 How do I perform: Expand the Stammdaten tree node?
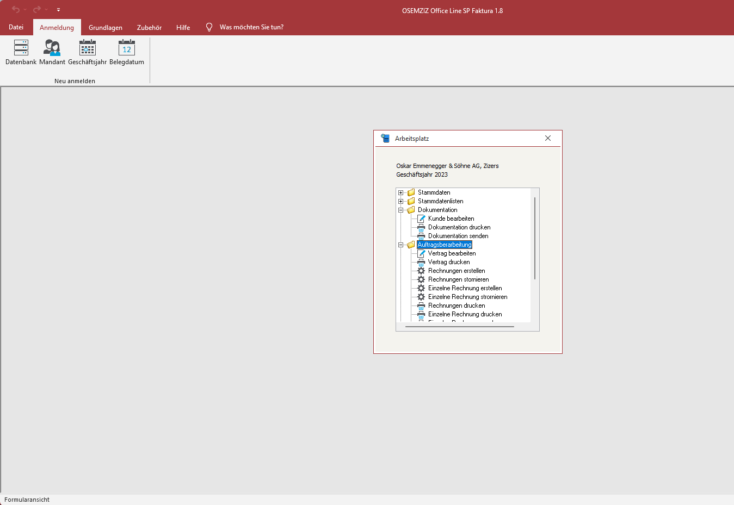coord(401,192)
